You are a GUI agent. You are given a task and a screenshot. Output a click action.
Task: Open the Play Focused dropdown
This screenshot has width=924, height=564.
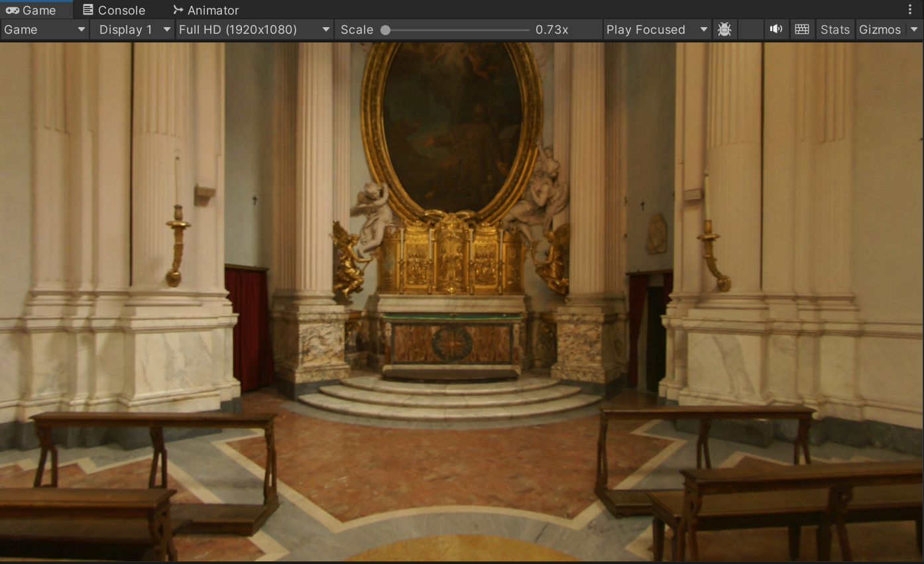pyautogui.click(x=657, y=30)
